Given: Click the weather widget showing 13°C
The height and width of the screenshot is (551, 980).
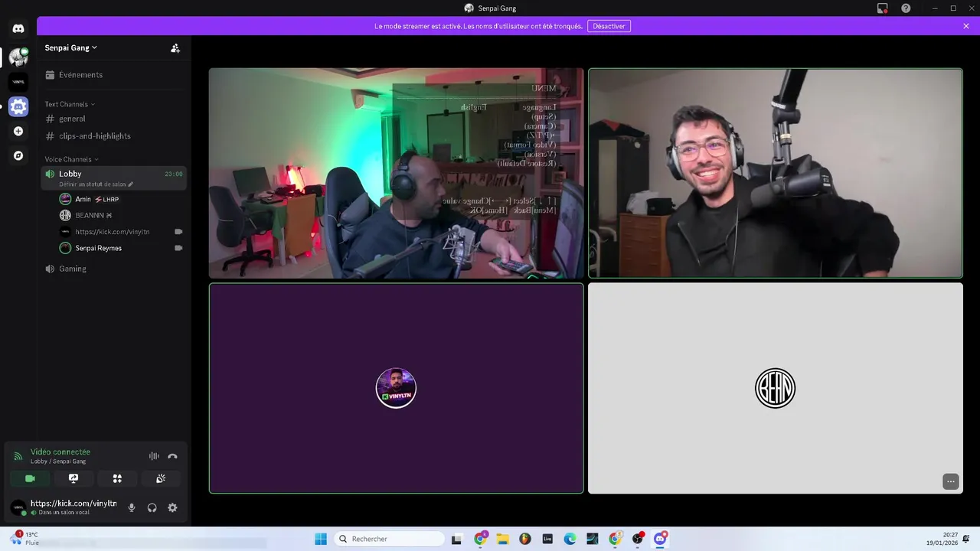Looking at the screenshot, I should [x=26, y=539].
